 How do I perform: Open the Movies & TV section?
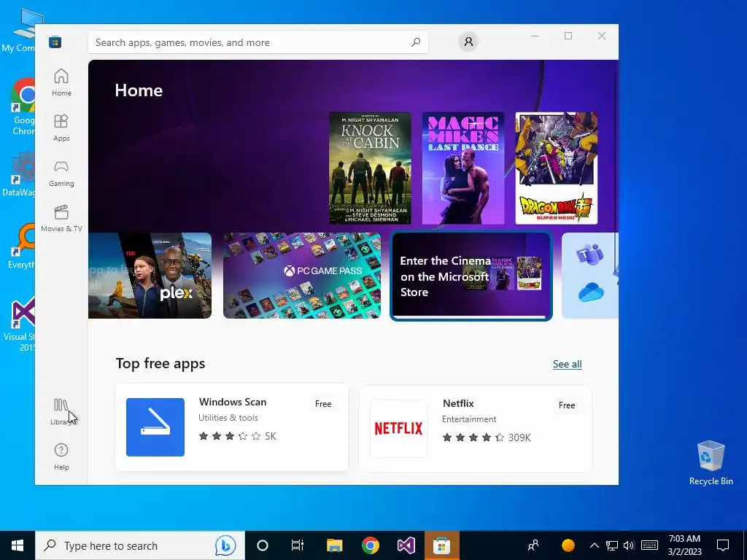click(x=61, y=218)
